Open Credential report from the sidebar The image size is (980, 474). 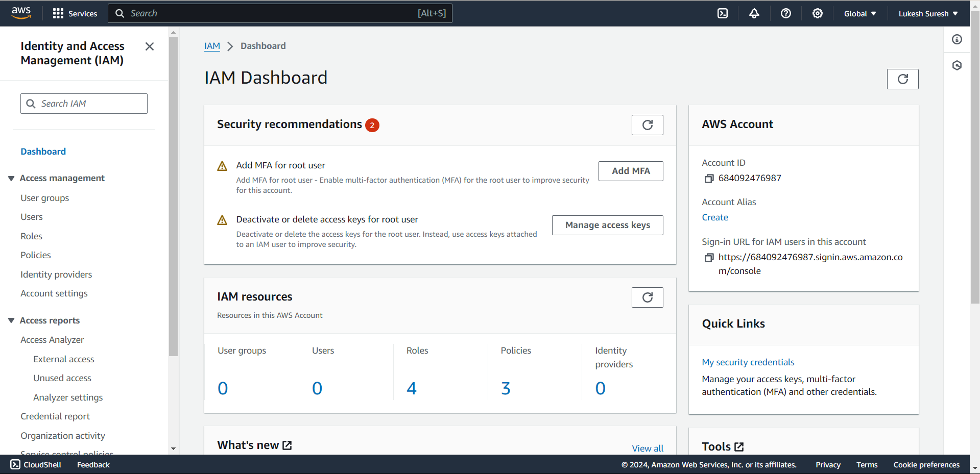pos(55,416)
